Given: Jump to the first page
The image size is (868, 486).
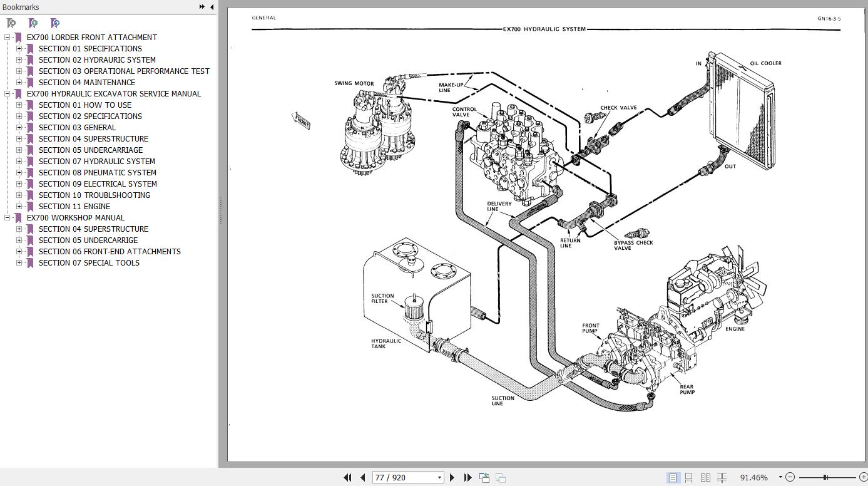Looking at the screenshot, I should (347, 477).
